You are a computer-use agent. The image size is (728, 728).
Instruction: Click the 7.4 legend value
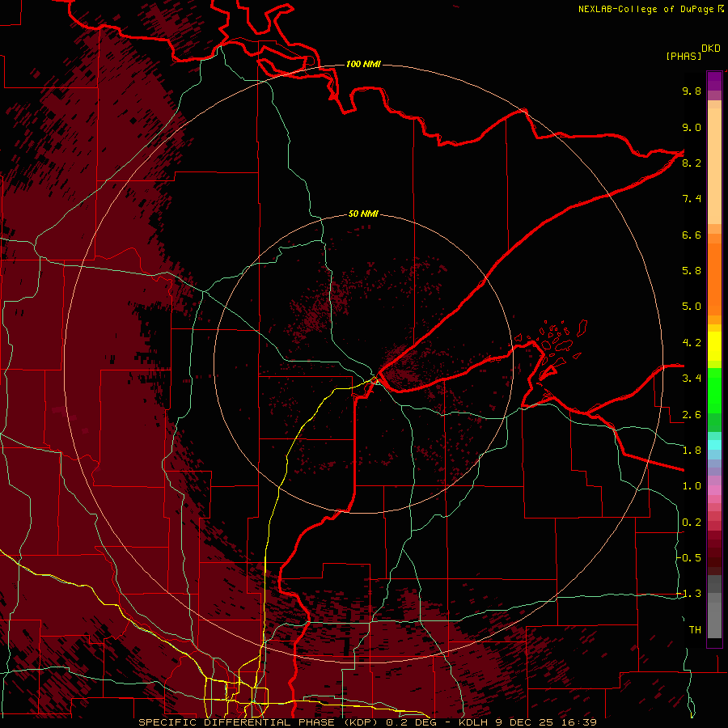tap(692, 199)
